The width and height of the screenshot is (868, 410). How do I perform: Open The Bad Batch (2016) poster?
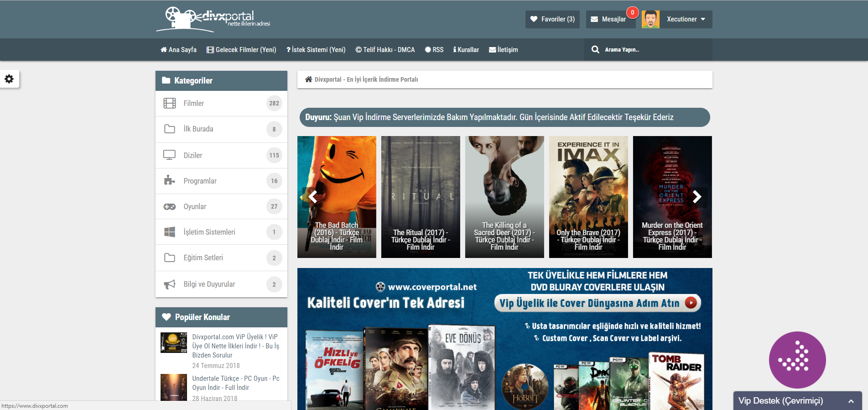[337, 197]
